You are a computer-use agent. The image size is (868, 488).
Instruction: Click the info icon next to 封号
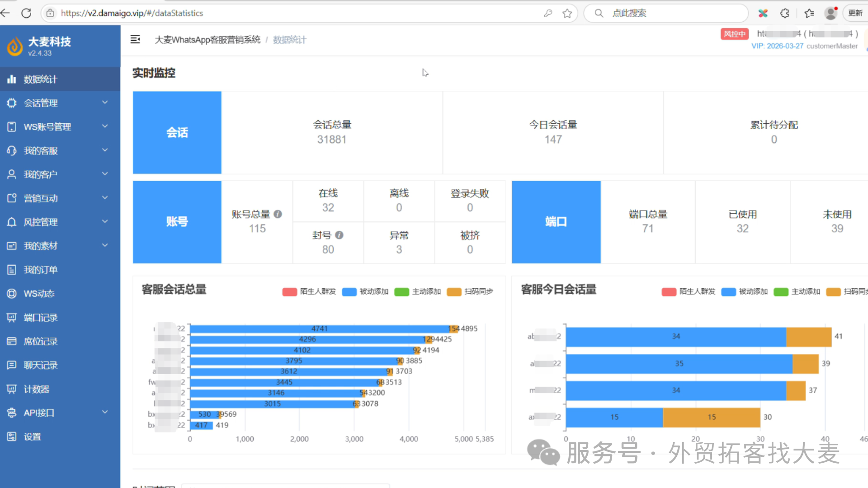tap(340, 235)
